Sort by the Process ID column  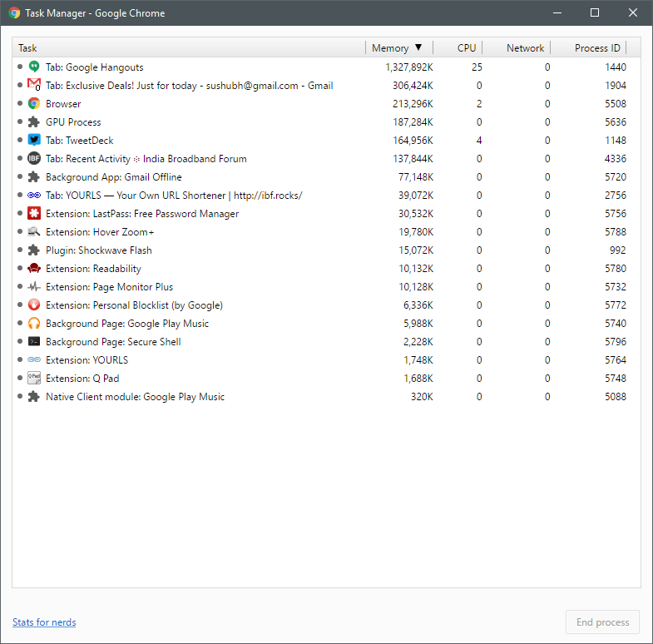click(597, 48)
